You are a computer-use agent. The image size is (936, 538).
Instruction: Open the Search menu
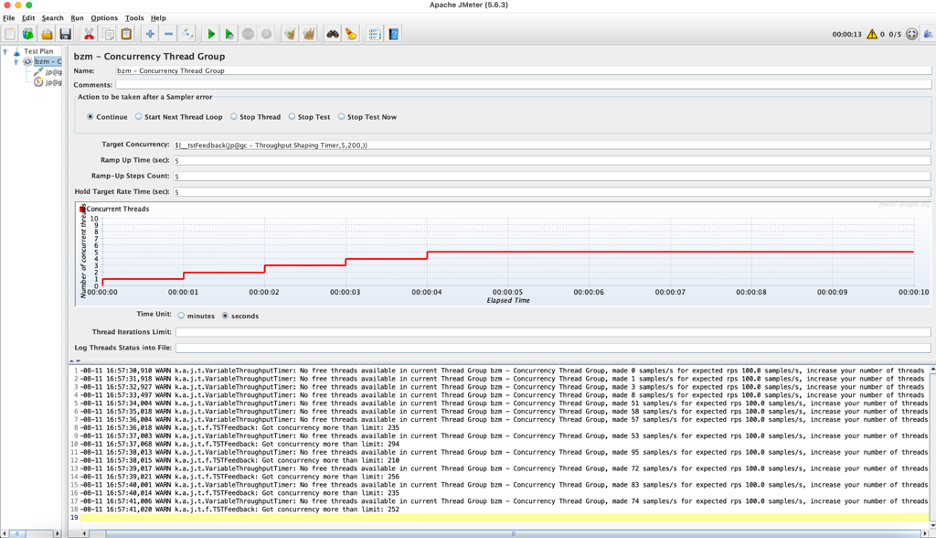pos(53,18)
